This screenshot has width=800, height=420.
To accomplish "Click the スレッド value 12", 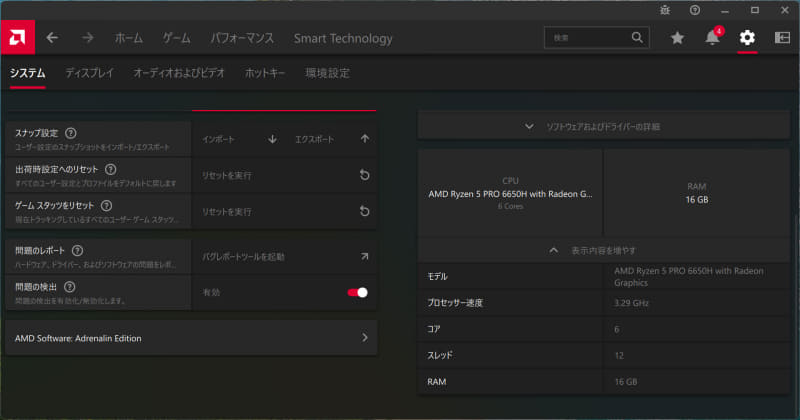I will click(x=619, y=355).
